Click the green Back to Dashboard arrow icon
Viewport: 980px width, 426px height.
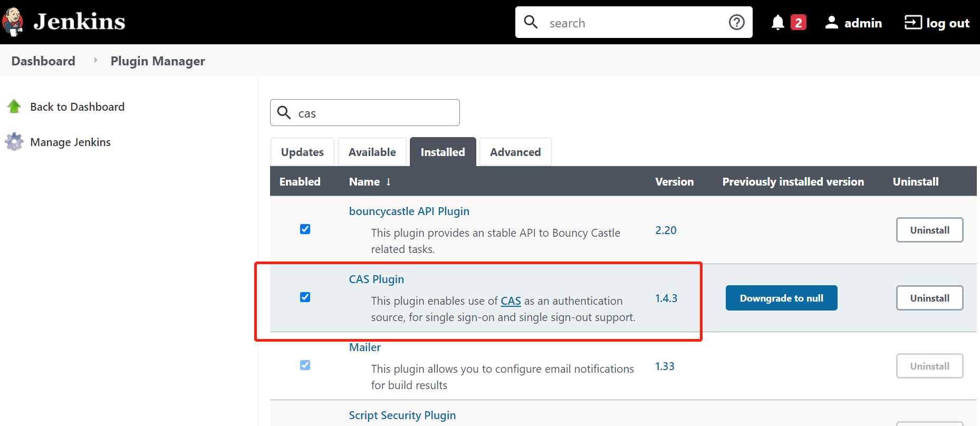[14, 106]
